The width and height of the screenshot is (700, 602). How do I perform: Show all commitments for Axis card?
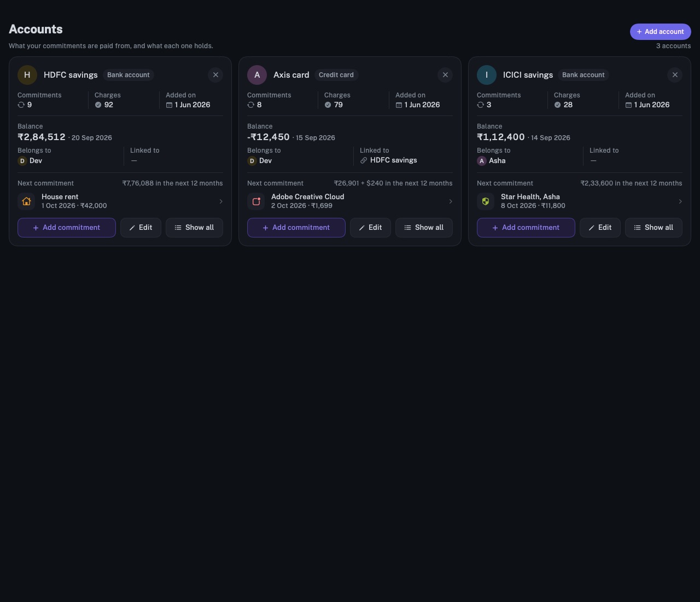point(424,228)
